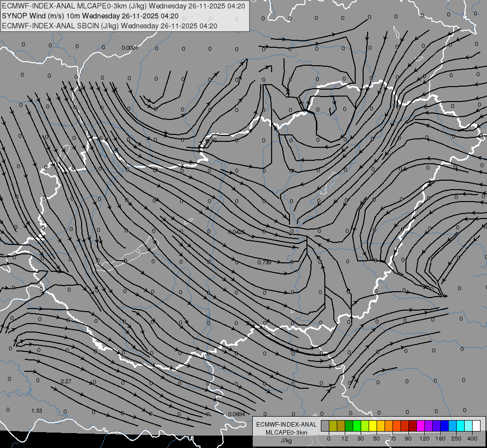Click the dark green legend swatch
The height and width of the screenshot is (448, 487).
coord(349,426)
